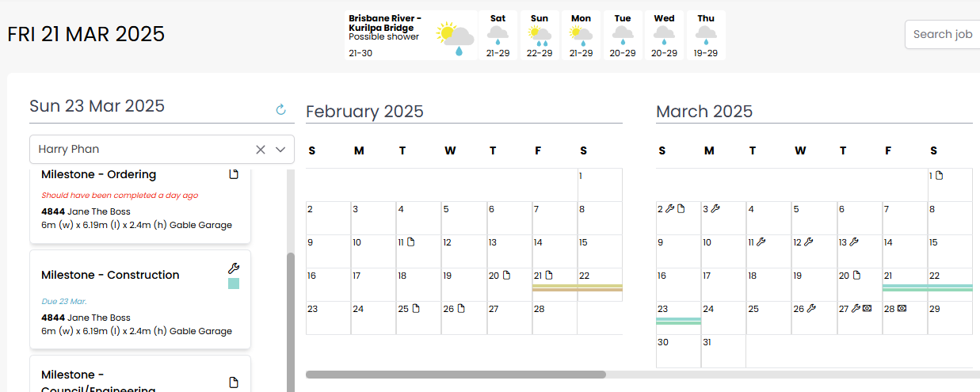Select the Thursday weather forecast tile
980x392 pixels.
[706, 35]
